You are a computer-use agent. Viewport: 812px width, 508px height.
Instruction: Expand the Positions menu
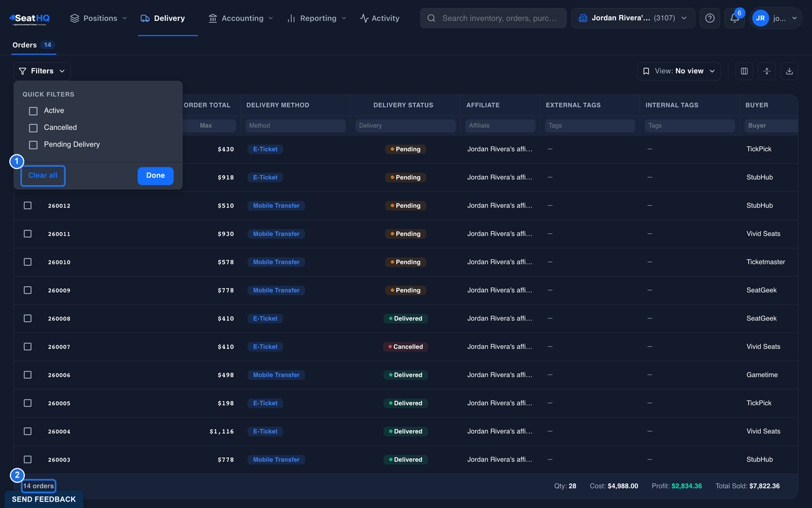pos(98,18)
